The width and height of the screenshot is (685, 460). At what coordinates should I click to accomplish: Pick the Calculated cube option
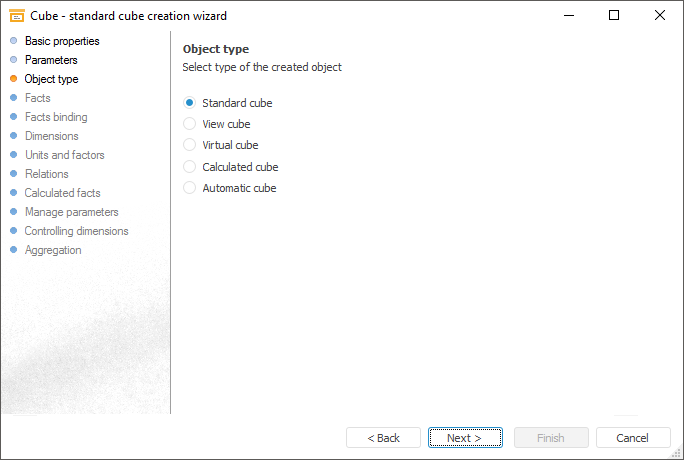click(x=190, y=167)
